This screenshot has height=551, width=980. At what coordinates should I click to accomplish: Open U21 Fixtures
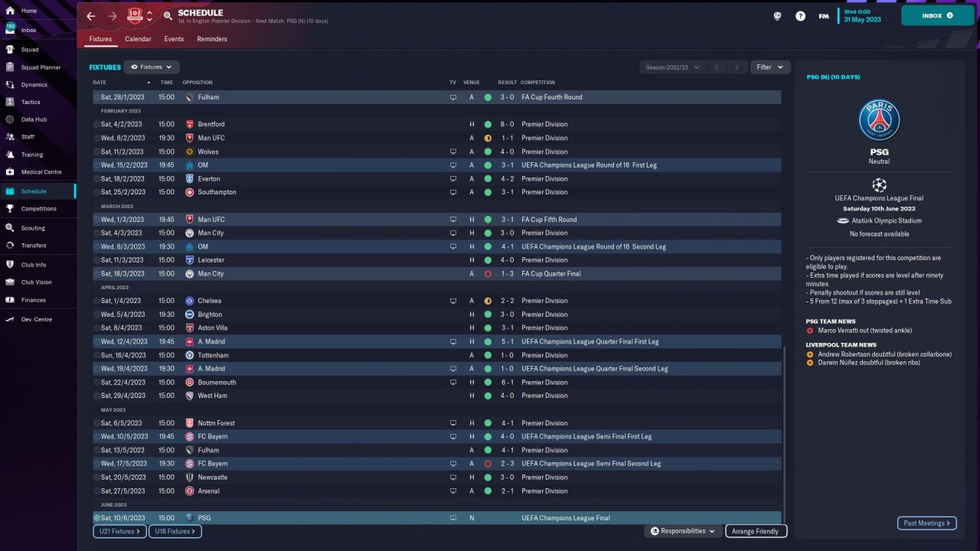pyautogui.click(x=119, y=531)
